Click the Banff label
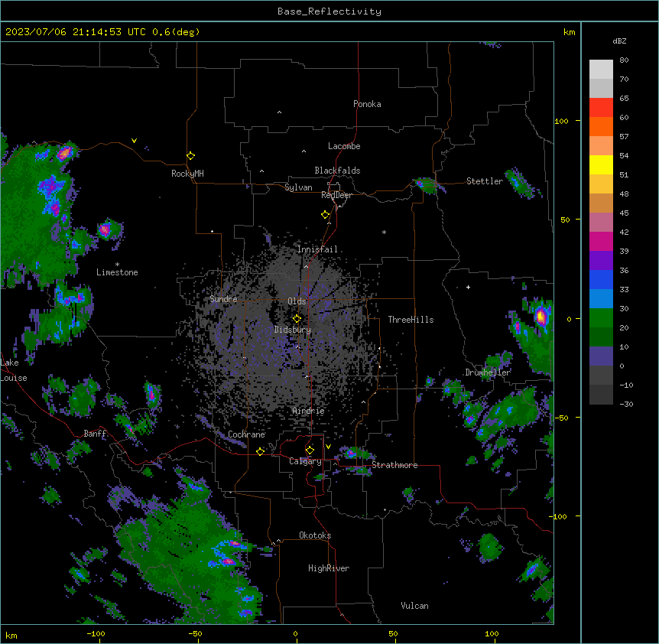This screenshot has height=644, width=659. pos(95,434)
